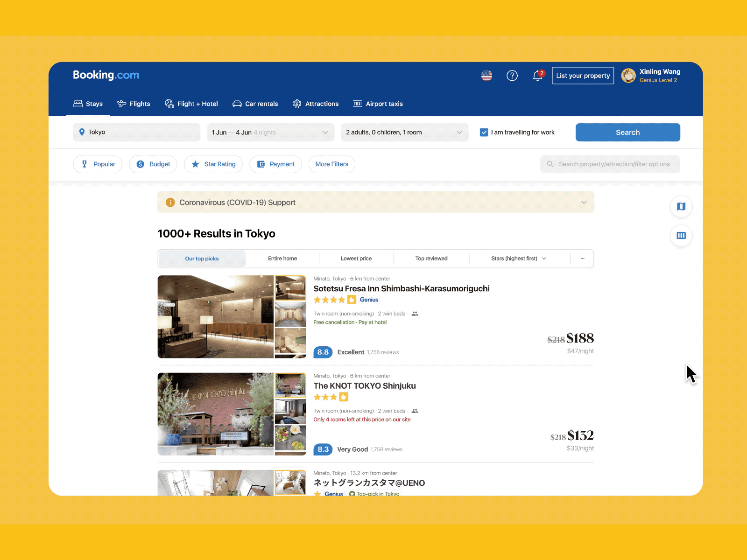Click the trophy icon on Popular filter

pyautogui.click(x=85, y=164)
